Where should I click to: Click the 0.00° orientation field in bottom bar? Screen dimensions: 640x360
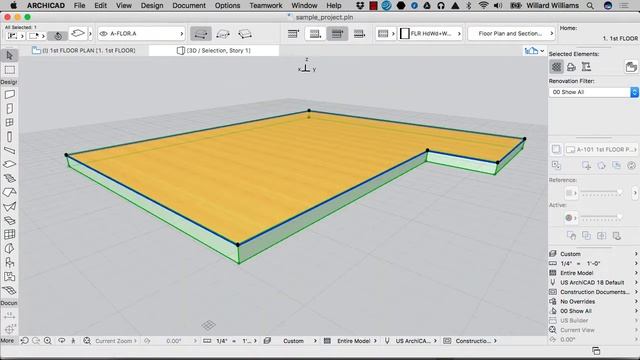pyautogui.click(x=173, y=340)
